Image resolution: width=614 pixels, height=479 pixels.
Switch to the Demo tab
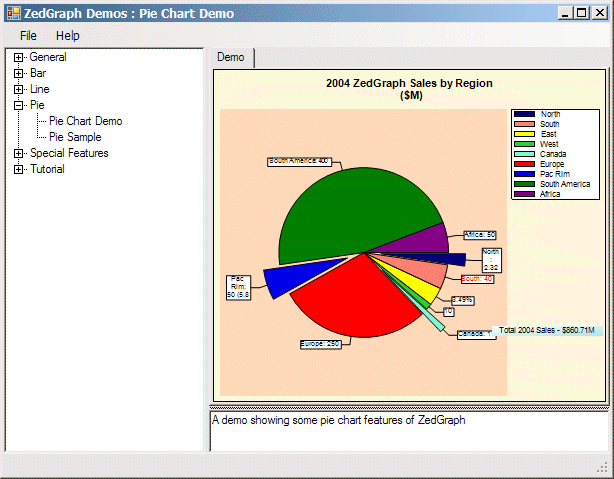coord(230,58)
